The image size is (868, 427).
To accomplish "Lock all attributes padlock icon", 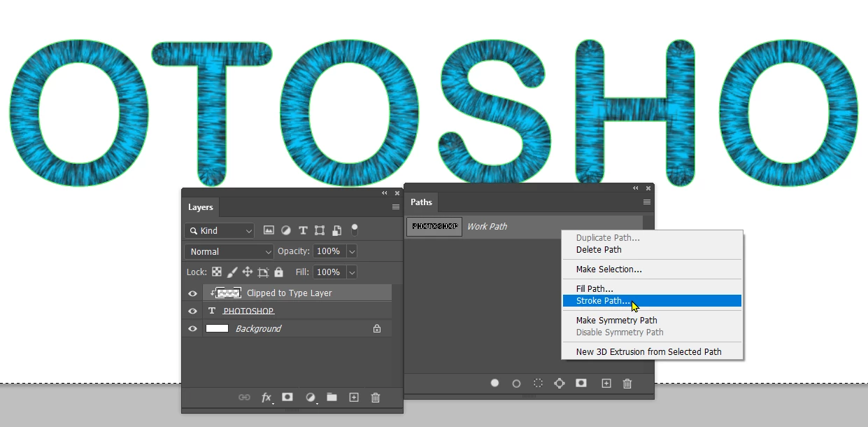I will coord(279,272).
